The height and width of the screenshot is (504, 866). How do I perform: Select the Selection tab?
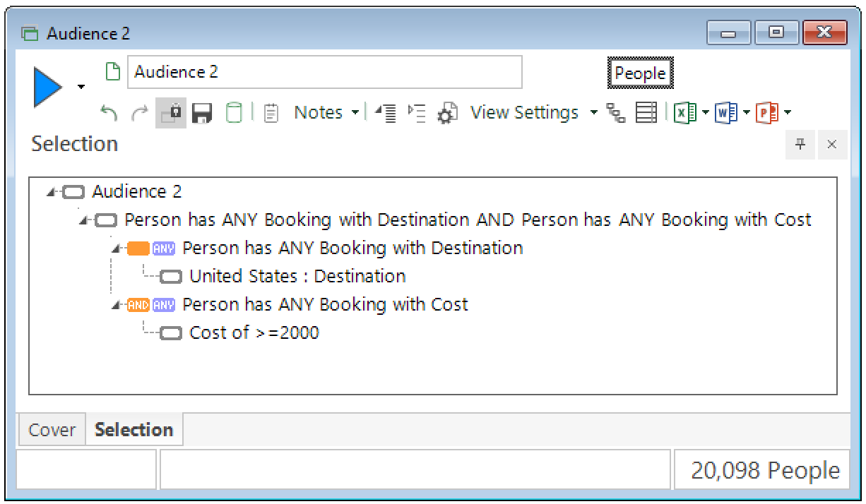[134, 430]
